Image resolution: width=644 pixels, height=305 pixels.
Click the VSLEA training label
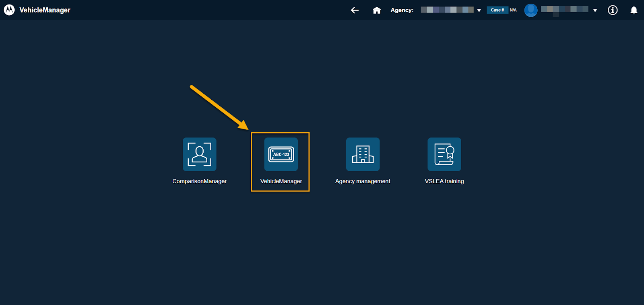pyautogui.click(x=444, y=181)
